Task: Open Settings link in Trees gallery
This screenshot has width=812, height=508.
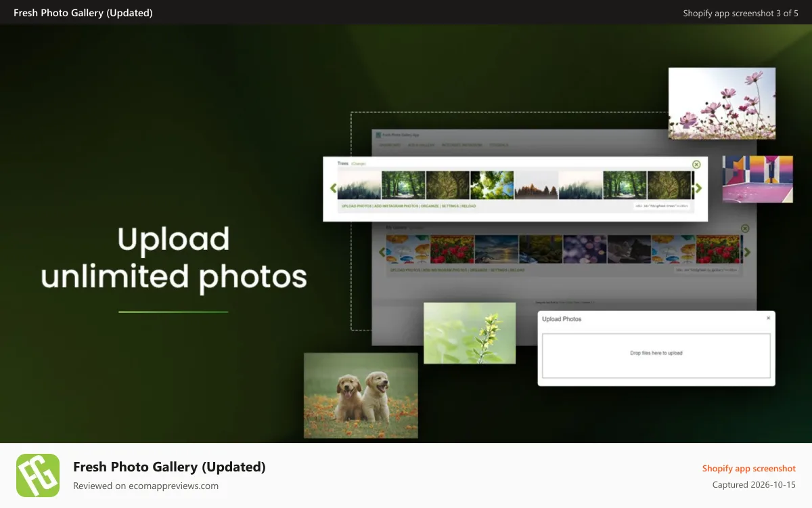Action: click(450, 206)
